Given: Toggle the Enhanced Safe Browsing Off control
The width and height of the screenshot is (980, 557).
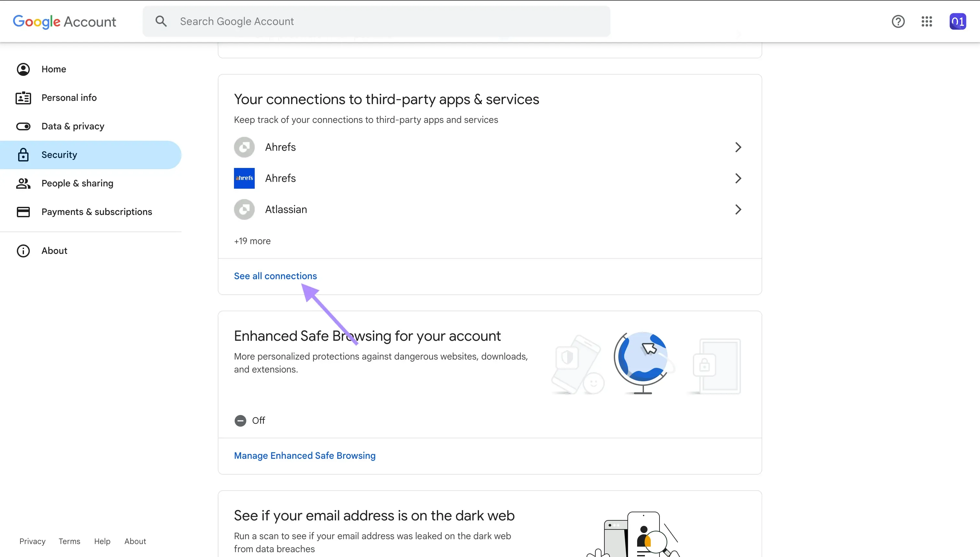Looking at the screenshot, I should [x=240, y=420].
